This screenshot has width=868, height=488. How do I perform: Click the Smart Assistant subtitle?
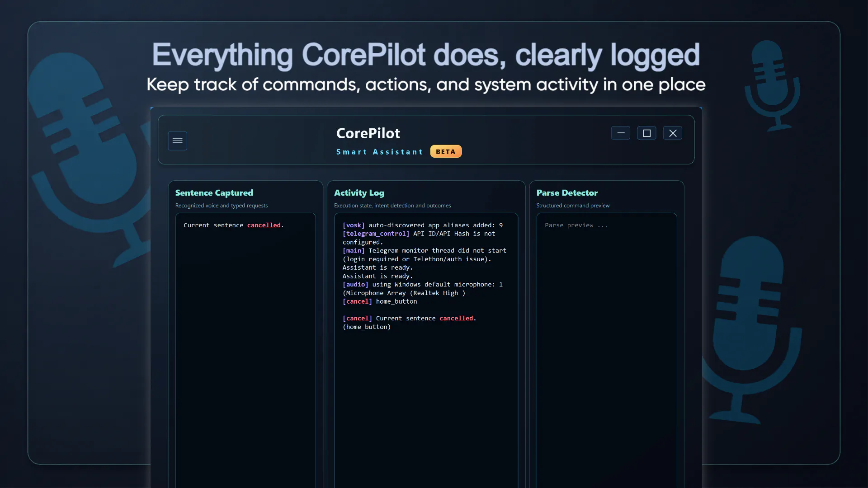coord(379,152)
